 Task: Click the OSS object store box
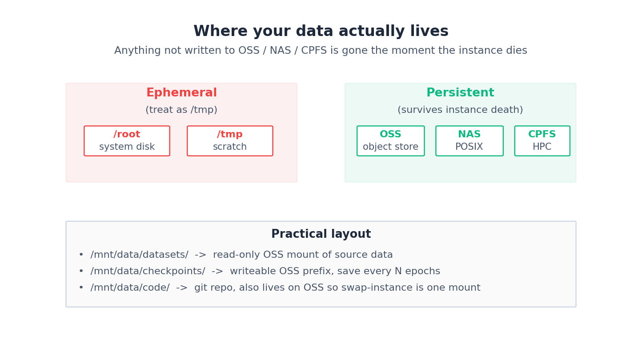pos(390,141)
